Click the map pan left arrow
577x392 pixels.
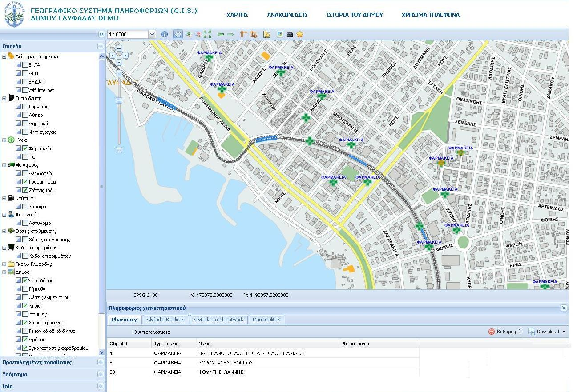(x=113, y=55)
